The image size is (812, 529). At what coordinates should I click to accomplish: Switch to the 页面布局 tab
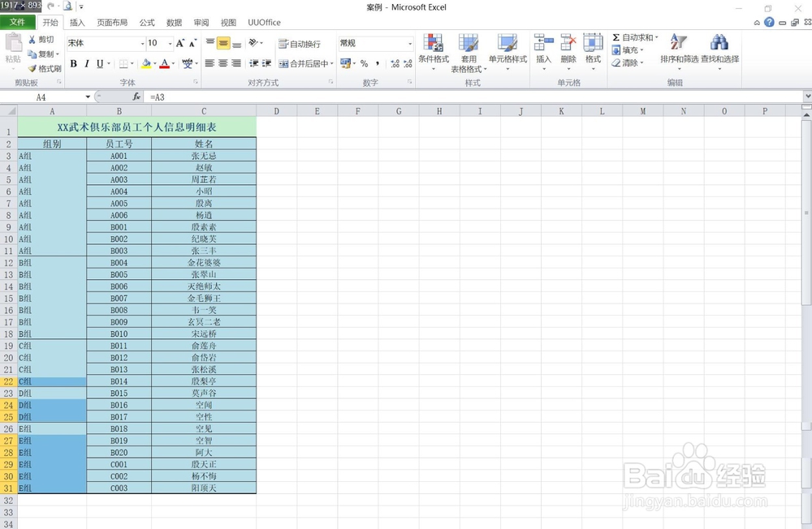(x=112, y=22)
